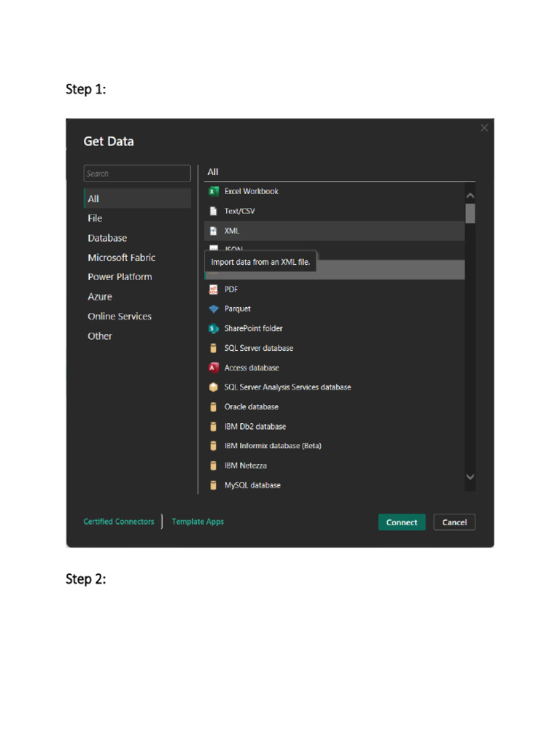Select the All category
This screenshot has height=747, width=560.
[137, 198]
